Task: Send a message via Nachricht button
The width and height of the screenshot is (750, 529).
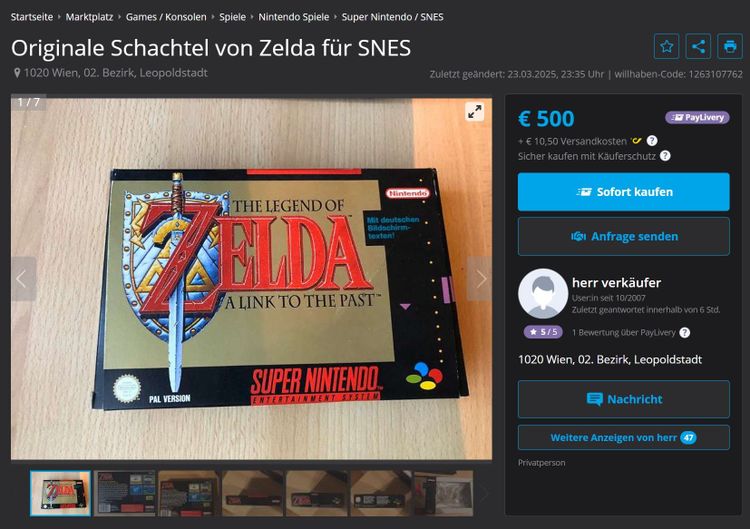Action: pos(624,399)
